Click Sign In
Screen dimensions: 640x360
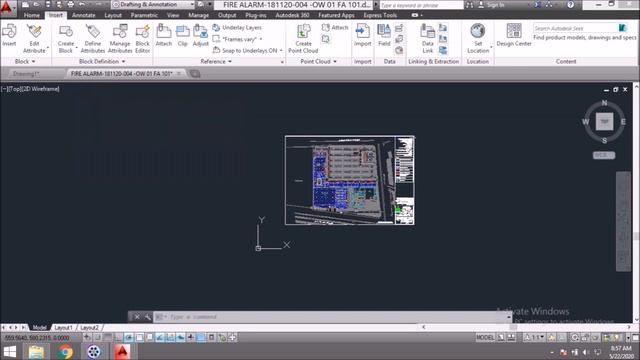coord(491,5)
